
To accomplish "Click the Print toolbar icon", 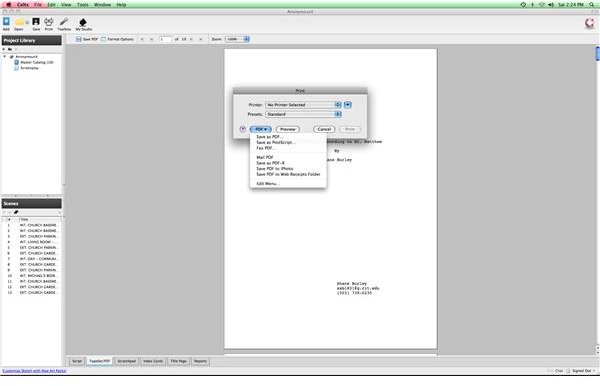I will [49, 22].
